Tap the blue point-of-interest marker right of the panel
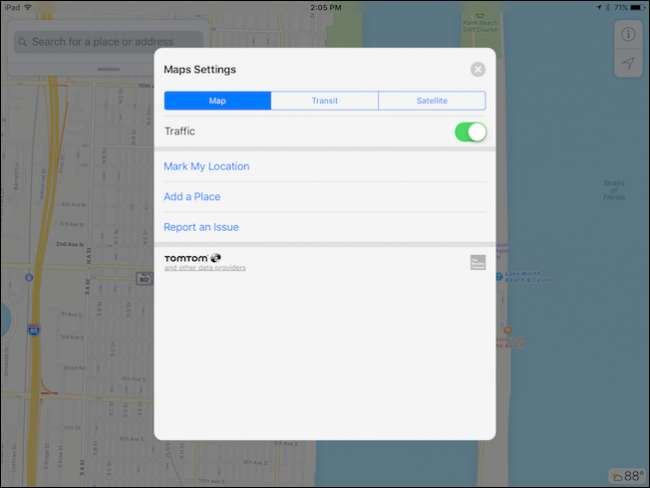This screenshot has height=488, width=650. click(500, 276)
